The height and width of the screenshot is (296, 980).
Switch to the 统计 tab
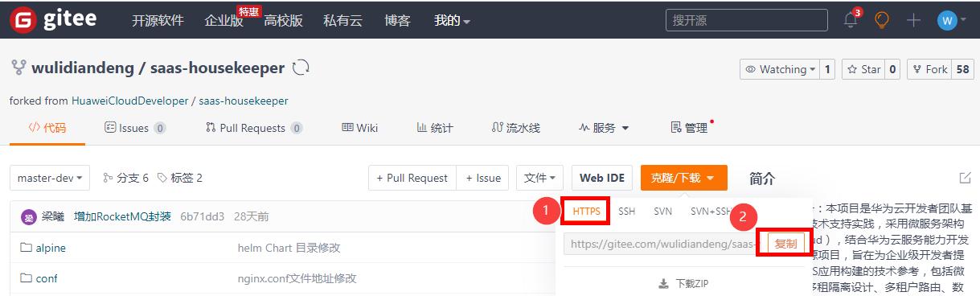click(435, 127)
